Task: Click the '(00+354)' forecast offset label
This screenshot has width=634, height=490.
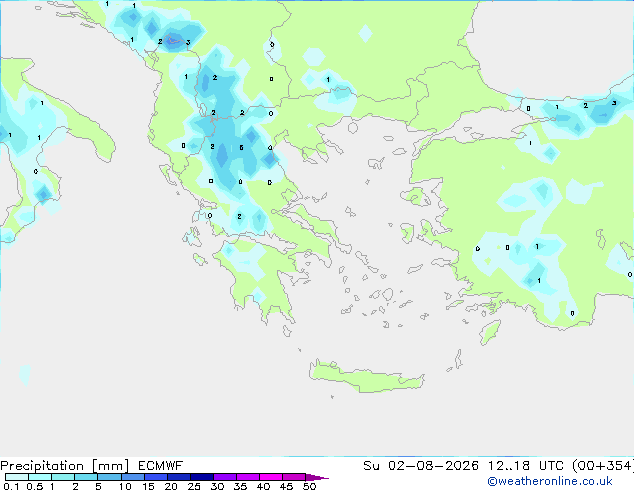Action: click(x=603, y=466)
